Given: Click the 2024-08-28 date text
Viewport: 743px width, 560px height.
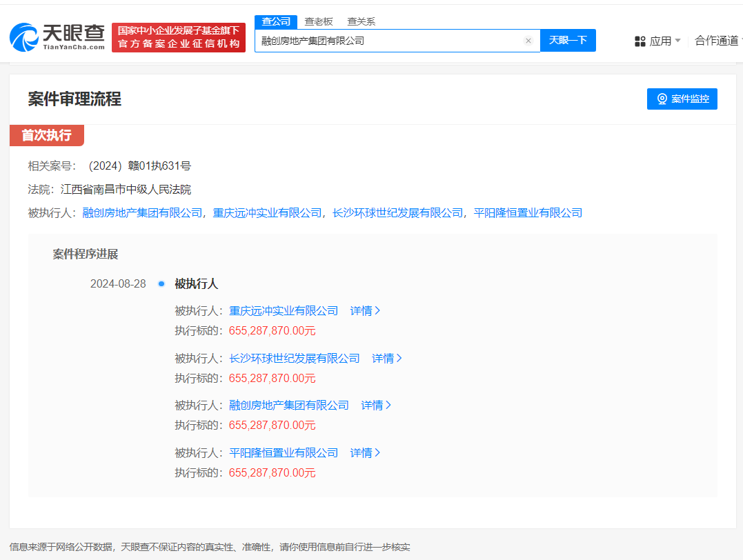Looking at the screenshot, I should coord(118,283).
